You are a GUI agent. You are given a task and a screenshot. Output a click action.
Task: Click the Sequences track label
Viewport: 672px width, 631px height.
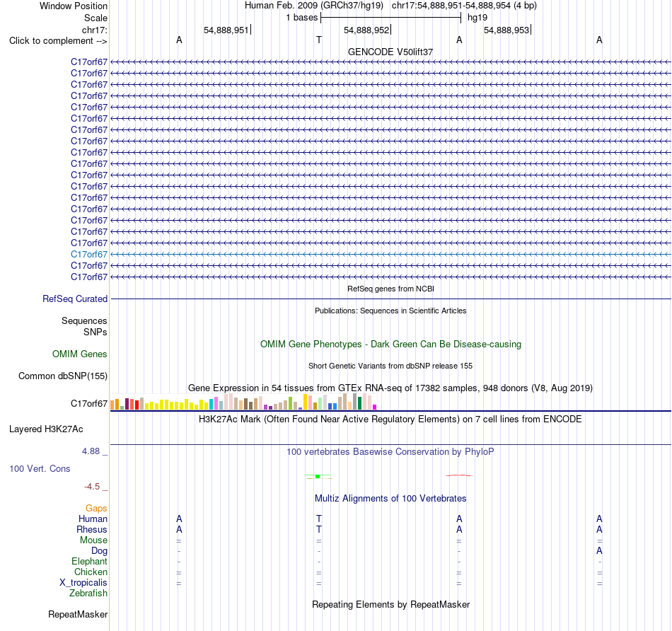(84, 320)
